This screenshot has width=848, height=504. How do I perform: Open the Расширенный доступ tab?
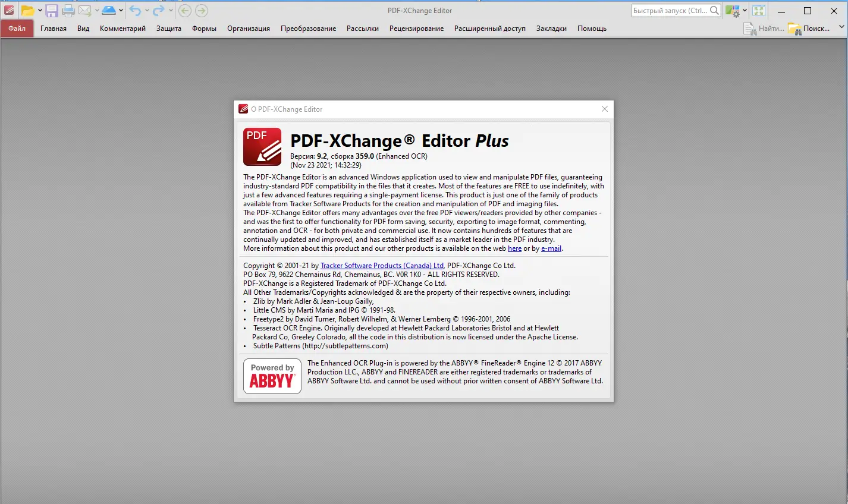point(490,29)
